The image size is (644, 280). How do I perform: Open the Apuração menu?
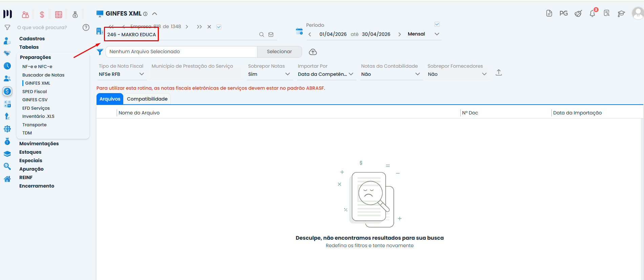point(31,169)
